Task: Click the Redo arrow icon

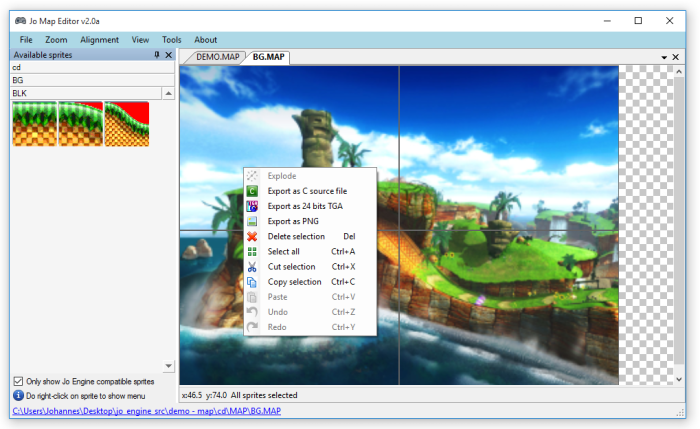Action: click(x=252, y=327)
